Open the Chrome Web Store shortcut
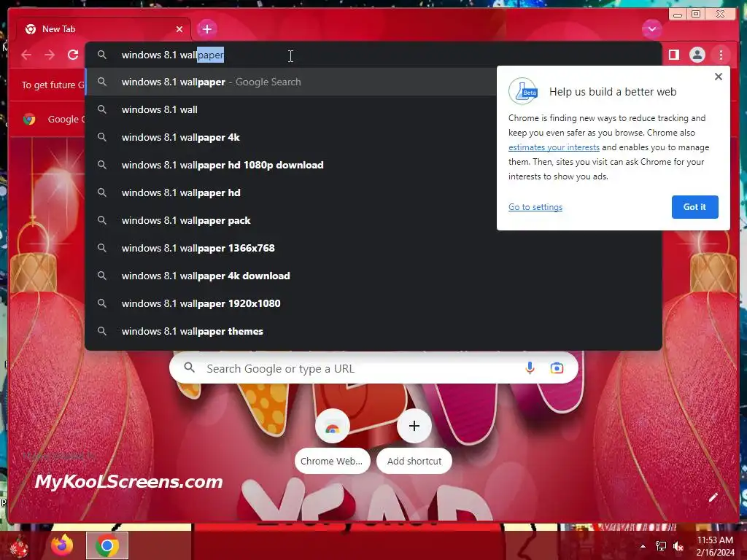 coord(332,441)
